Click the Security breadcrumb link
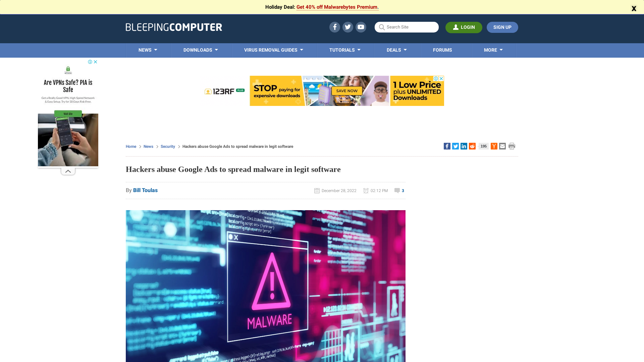The image size is (644, 362). pos(168,146)
